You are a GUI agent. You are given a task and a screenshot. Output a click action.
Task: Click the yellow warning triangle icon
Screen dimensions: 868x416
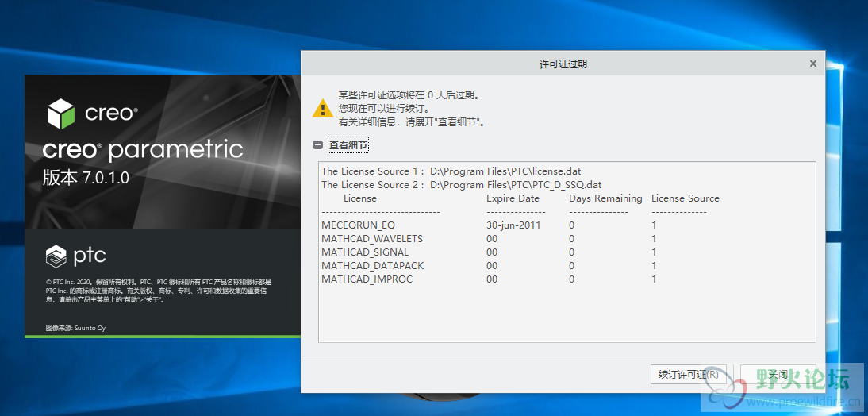tap(322, 108)
